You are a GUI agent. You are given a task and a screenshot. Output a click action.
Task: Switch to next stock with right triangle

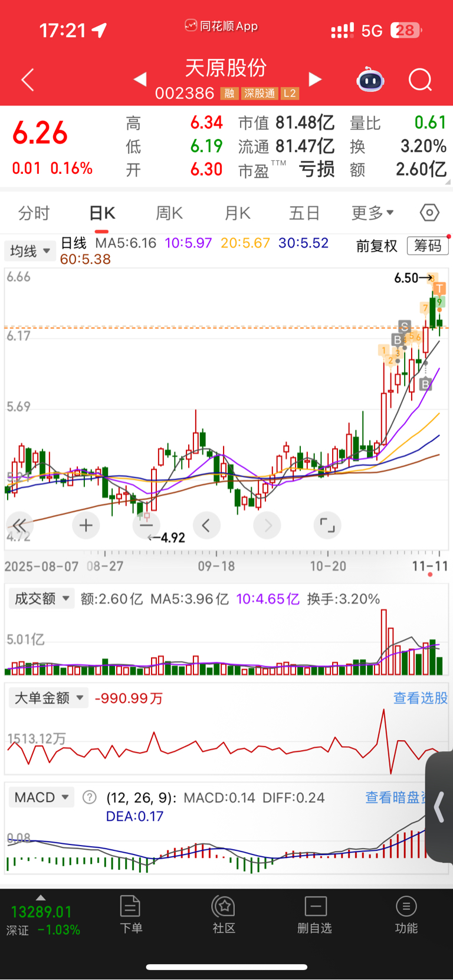click(x=316, y=79)
